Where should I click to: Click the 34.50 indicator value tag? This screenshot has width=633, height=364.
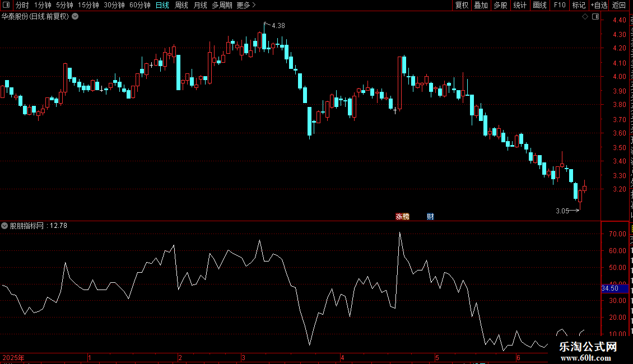click(615, 288)
